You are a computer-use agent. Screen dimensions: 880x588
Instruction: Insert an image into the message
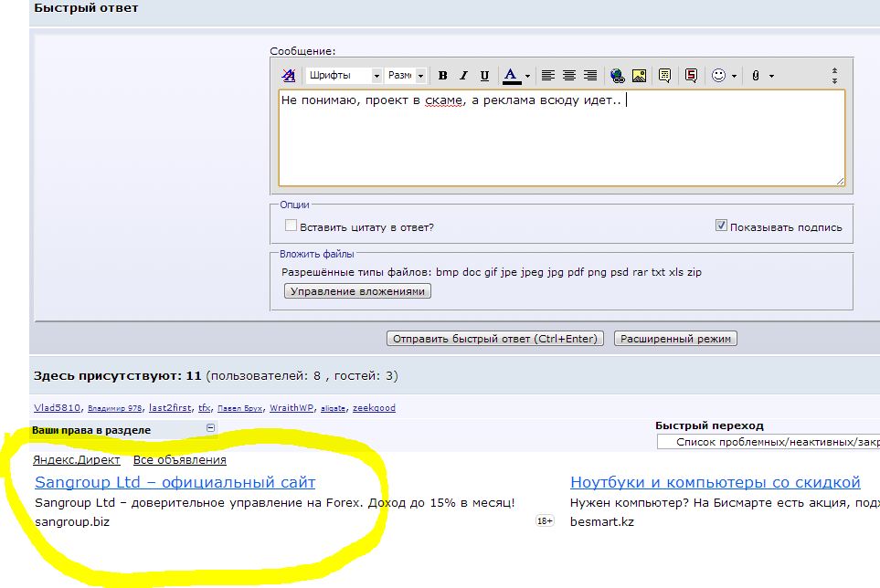639,76
